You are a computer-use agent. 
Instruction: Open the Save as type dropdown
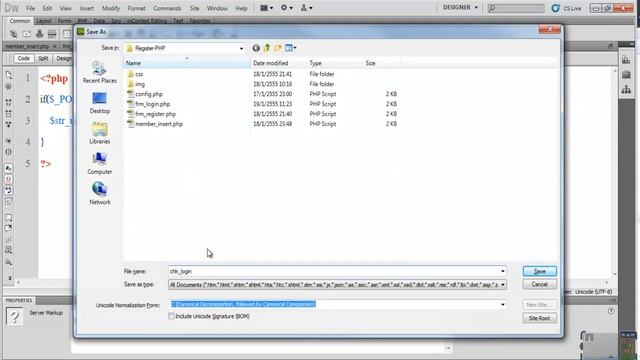coord(502,284)
